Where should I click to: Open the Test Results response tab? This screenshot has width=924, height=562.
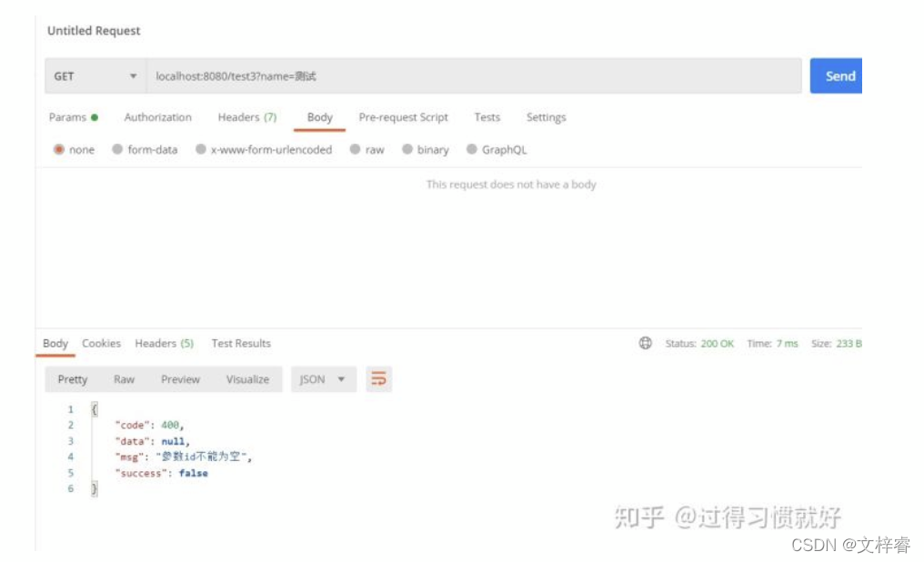coord(240,343)
